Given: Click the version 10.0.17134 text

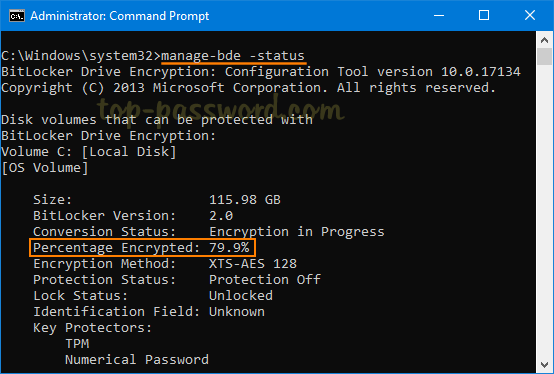Looking at the screenshot, I should click(449, 72).
